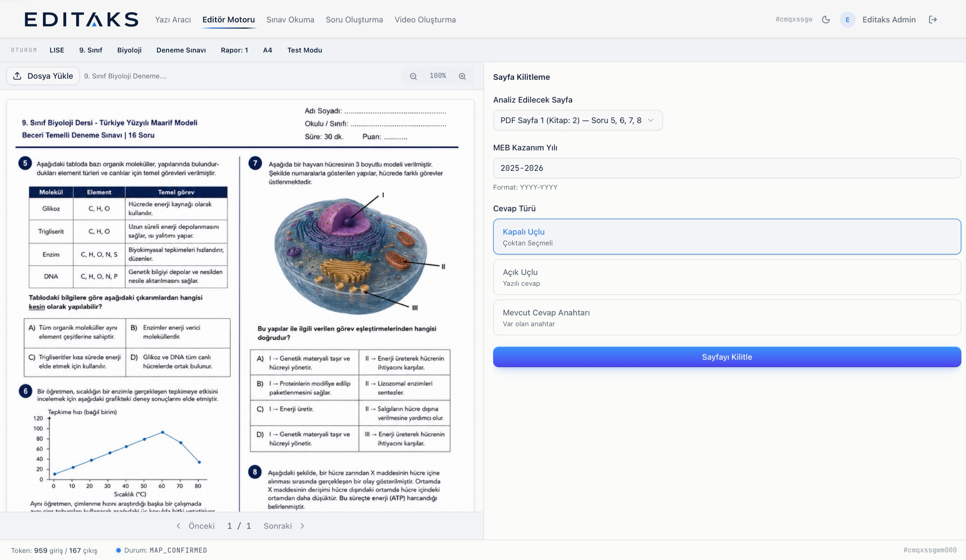The width and height of the screenshot is (966, 560).
Task: Click the Video Oluşturma navigation item
Action: click(425, 20)
